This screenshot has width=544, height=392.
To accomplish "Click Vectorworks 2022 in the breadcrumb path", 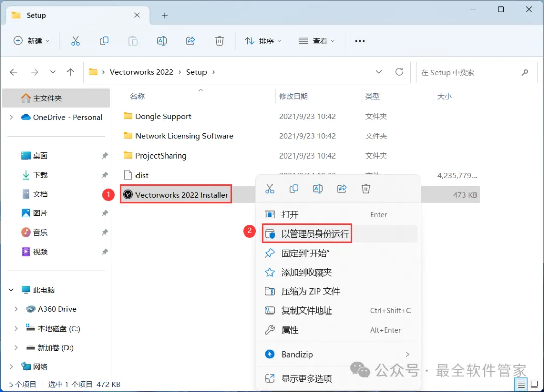I will tap(142, 72).
